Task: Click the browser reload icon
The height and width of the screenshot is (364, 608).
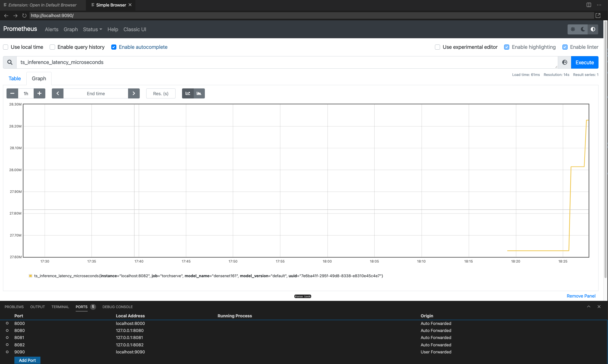Action: click(24, 15)
